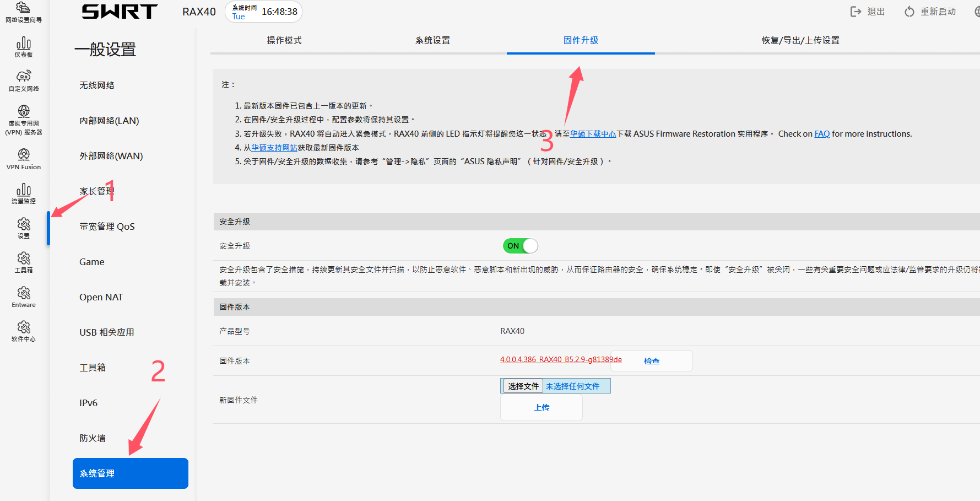
Task: Click the 上传 upload button
Action: pos(542,407)
